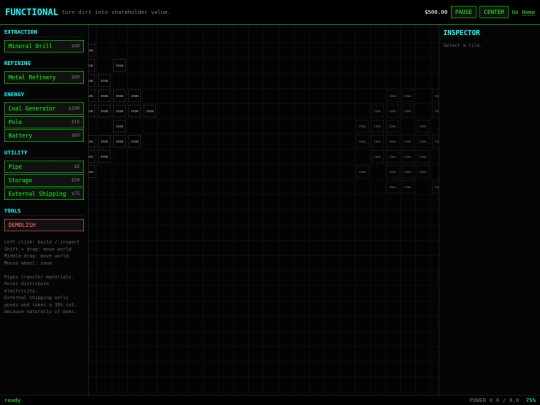Click the INSPECTOR panel heading
540x405 pixels.
pyautogui.click(x=461, y=33)
